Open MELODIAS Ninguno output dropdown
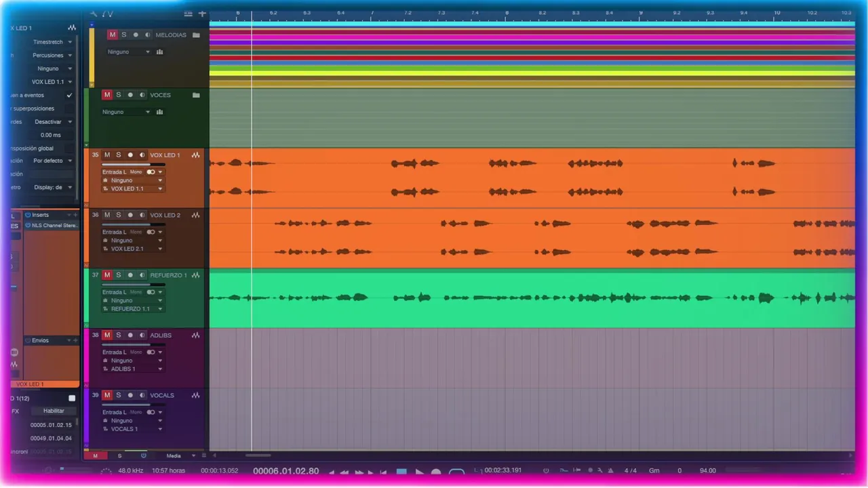This screenshot has width=868, height=488. (128, 52)
